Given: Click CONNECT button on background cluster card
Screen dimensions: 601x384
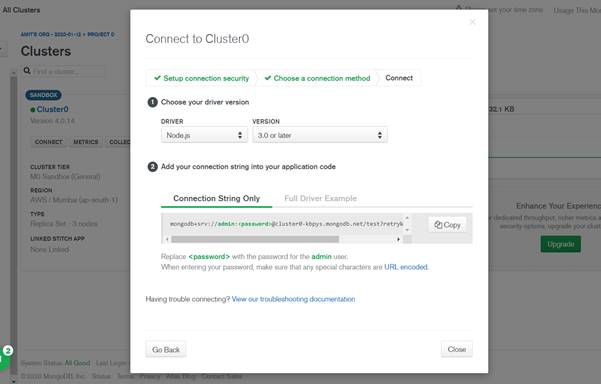Looking at the screenshot, I should point(48,142).
